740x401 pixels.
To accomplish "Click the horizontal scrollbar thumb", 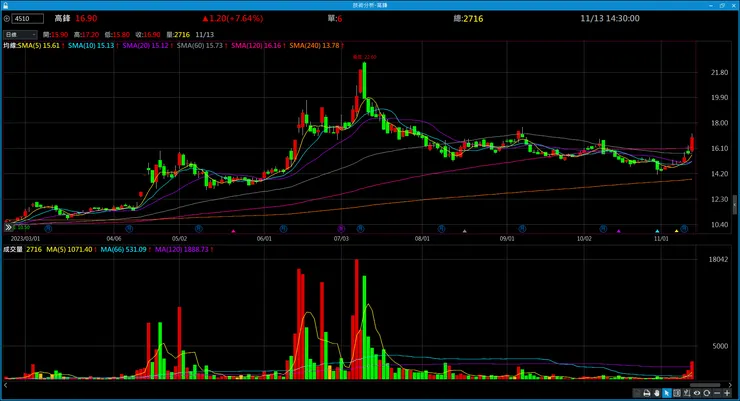I will click(x=705, y=385).
